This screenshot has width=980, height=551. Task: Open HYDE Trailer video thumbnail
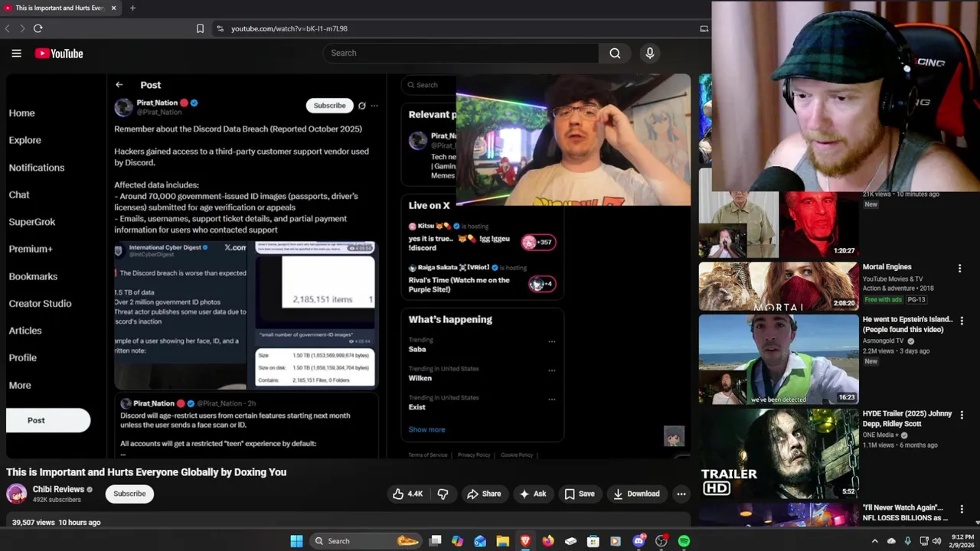point(778,453)
